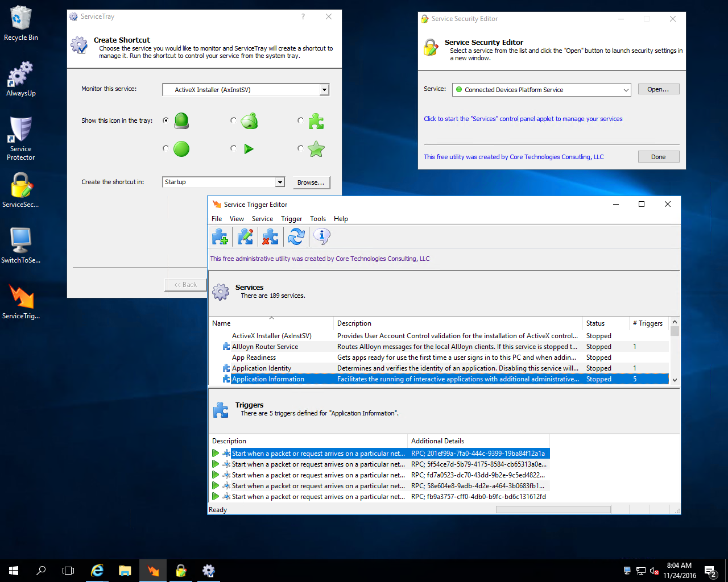Select the ServiceTrig... desktop icon
Viewport: 728px width, 582px height.
coord(21,301)
